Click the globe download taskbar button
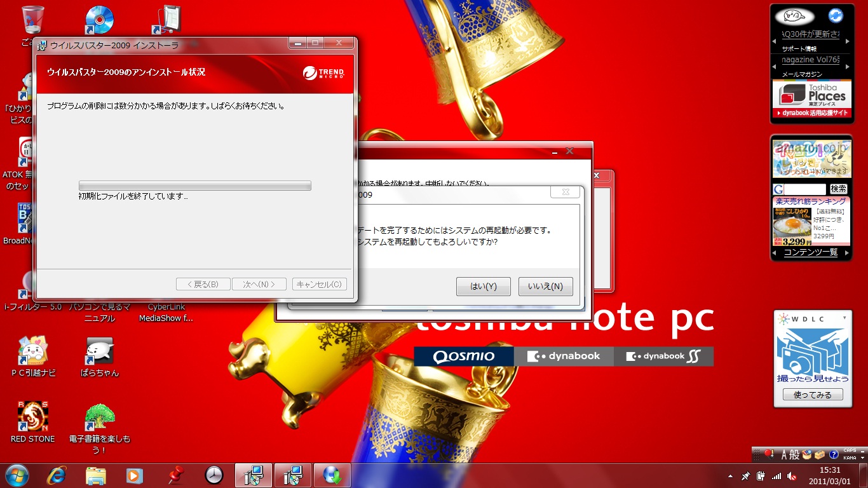868x488 pixels. pyautogui.click(x=332, y=475)
